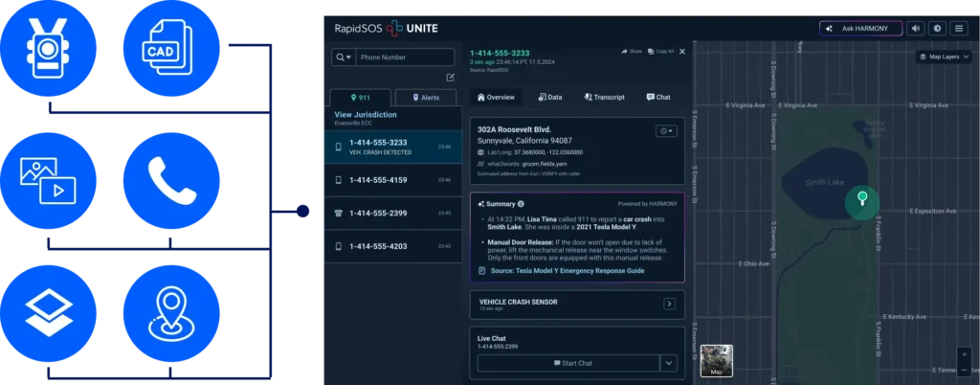Click the location pin circle icon
Image resolution: width=980 pixels, height=385 pixels.
(x=172, y=313)
